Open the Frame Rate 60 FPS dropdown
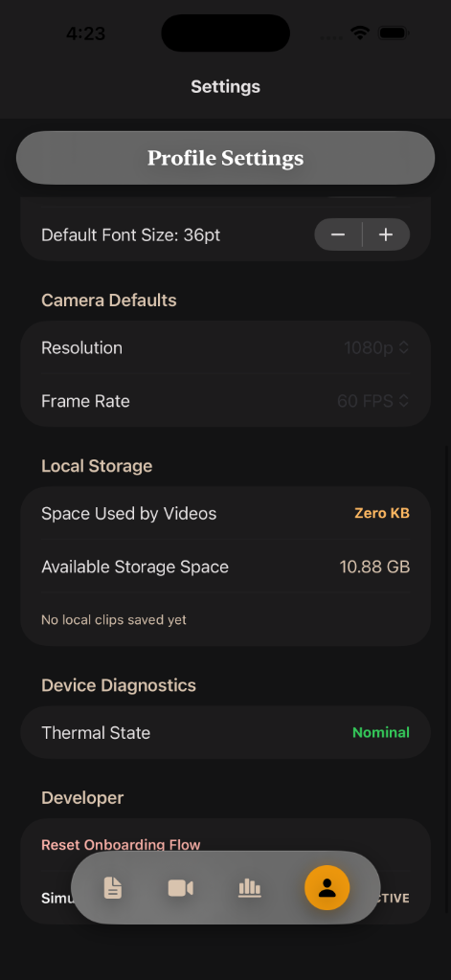Image resolution: width=451 pixels, height=980 pixels. tap(373, 401)
